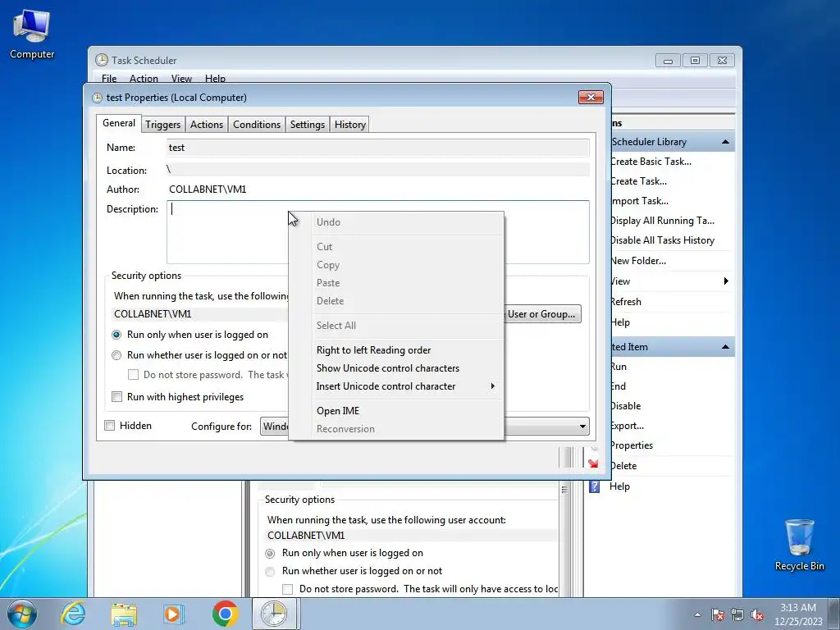The image size is (840, 630).
Task: Click Export... under Selected Item
Action: [628, 426]
